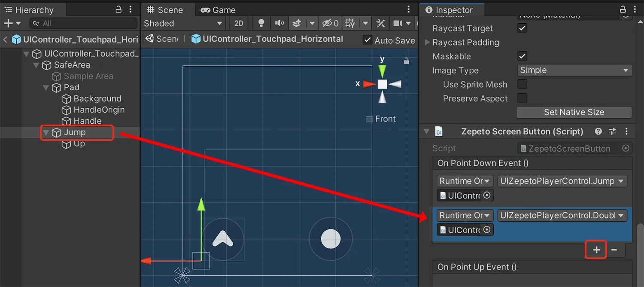Remove the selected event with minus button
Image resolution: width=644 pixels, height=287 pixels.
tap(614, 250)
